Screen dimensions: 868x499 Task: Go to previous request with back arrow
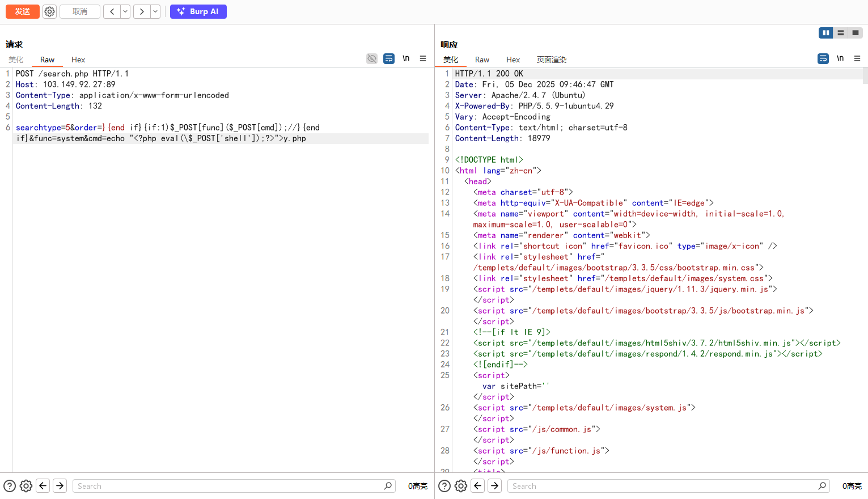(x=112, y=11)
